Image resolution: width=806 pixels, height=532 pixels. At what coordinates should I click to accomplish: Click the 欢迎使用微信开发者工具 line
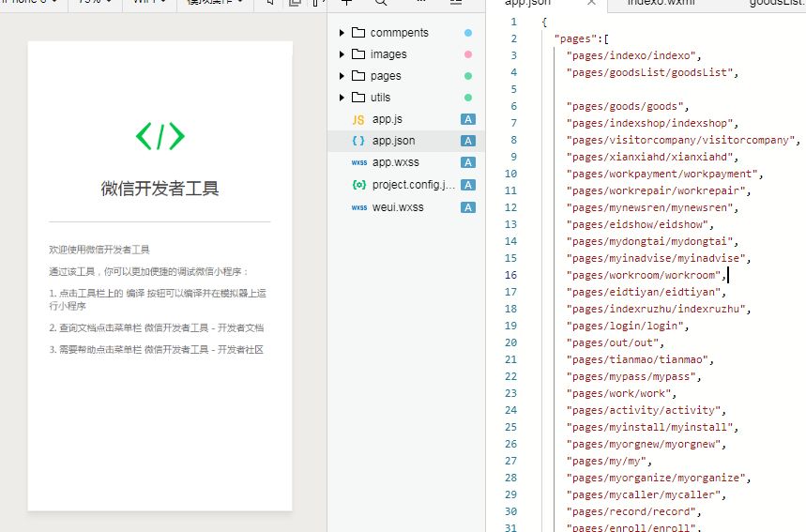point(99,250)
